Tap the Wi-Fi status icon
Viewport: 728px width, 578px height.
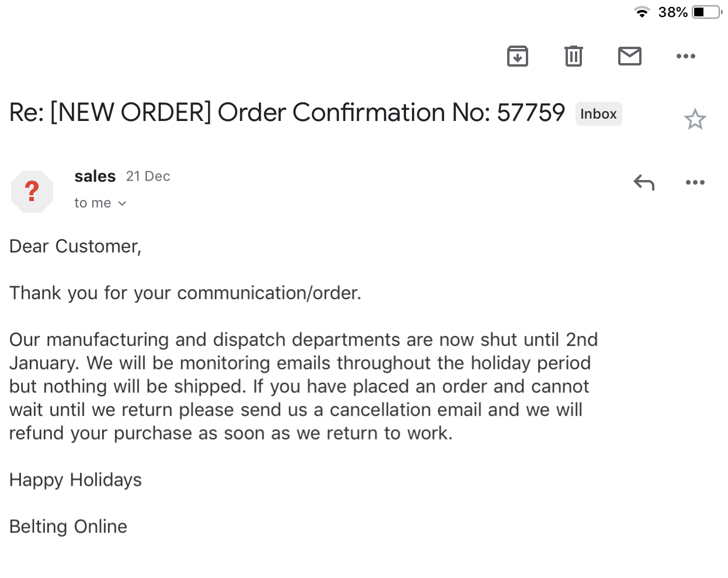point(642,12)
